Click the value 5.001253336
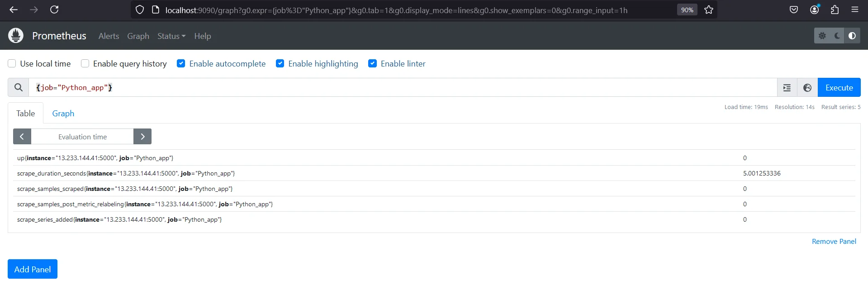This screenshot has width=868, height=285. [762, 173]
